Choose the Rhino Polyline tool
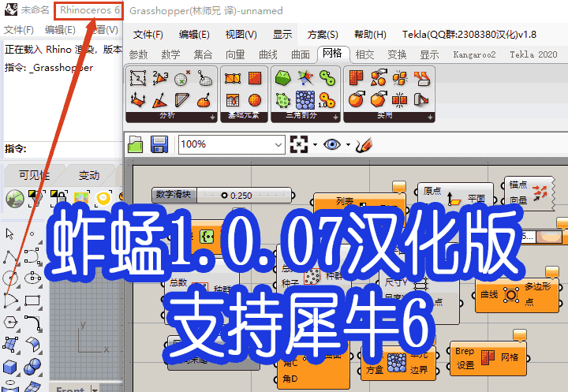This screenshot has width=568, height=392. coord(10,256)
